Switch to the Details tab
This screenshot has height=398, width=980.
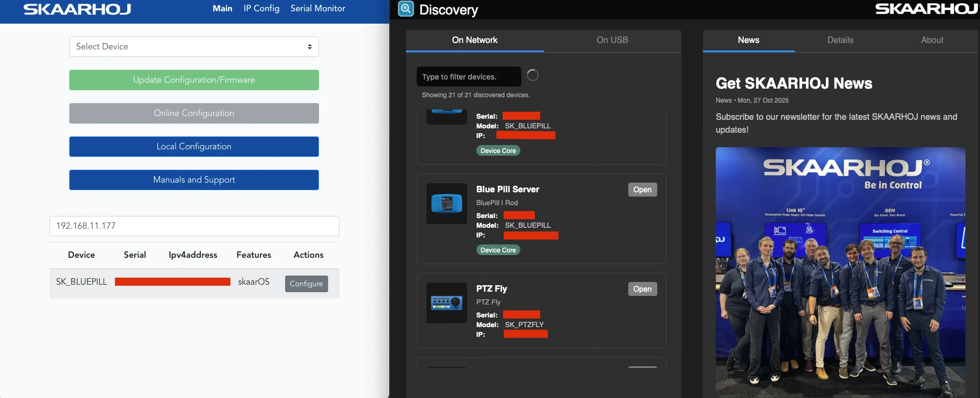840,40
